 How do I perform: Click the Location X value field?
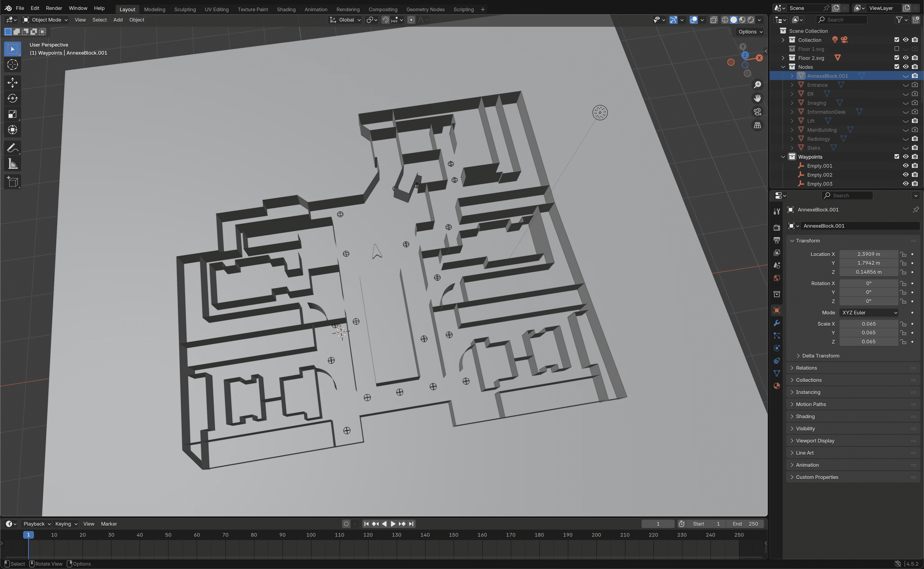click(868, 254)
